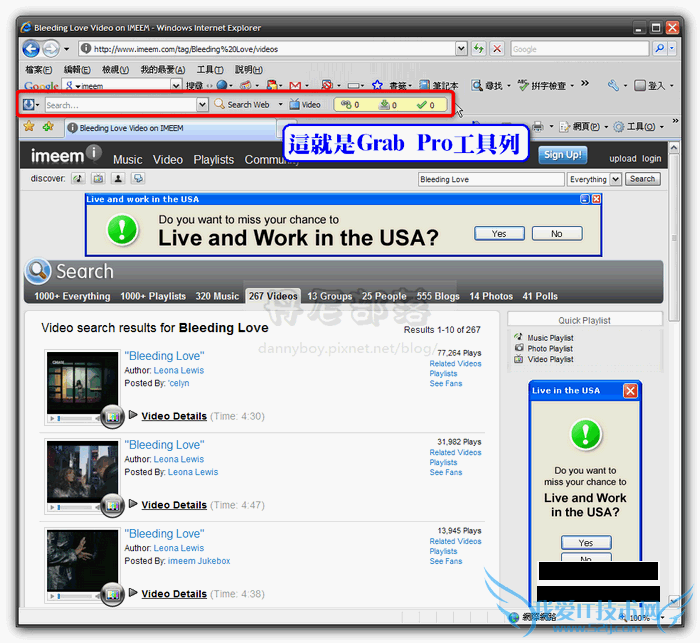Image resolution: width=700 pixels, height=643 pixels.
Task: Open the 編輯(E) menu
Action: click(77, 70)
